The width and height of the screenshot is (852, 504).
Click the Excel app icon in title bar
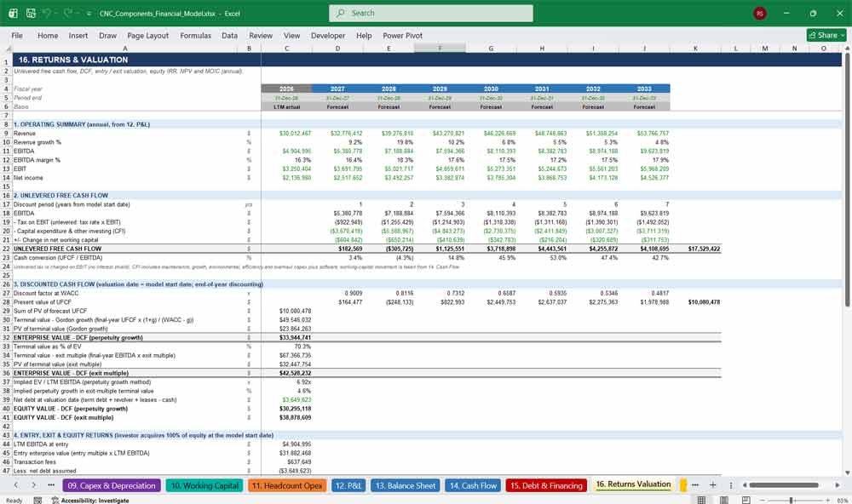13,13
